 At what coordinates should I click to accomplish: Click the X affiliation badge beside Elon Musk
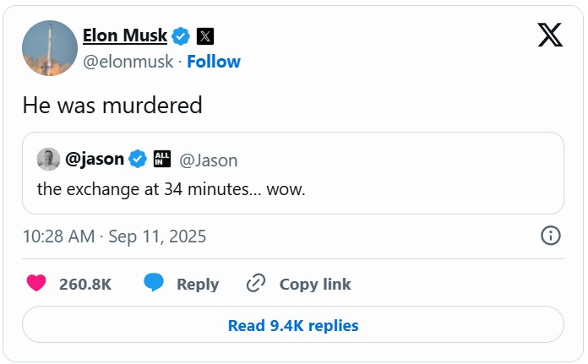205,35
